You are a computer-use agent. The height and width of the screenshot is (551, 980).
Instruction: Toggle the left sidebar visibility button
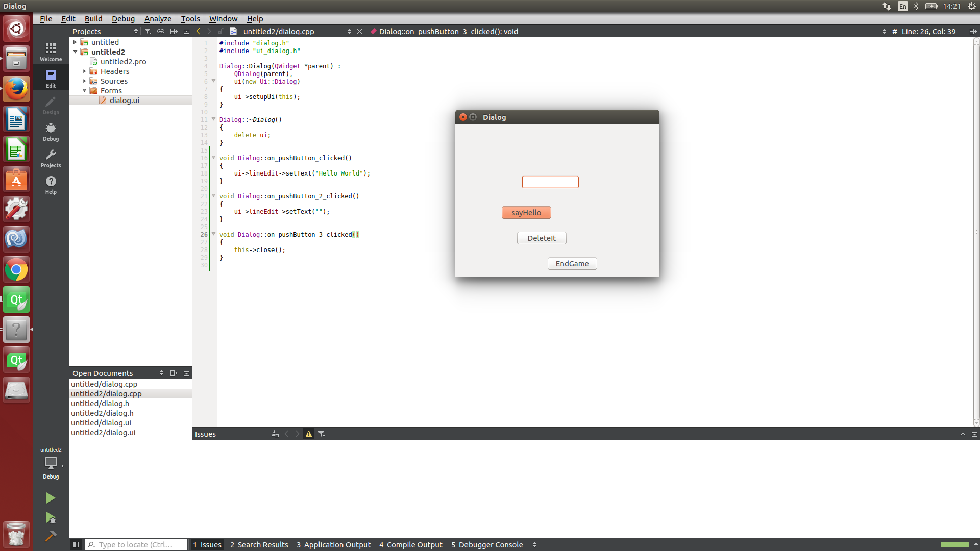76,545
